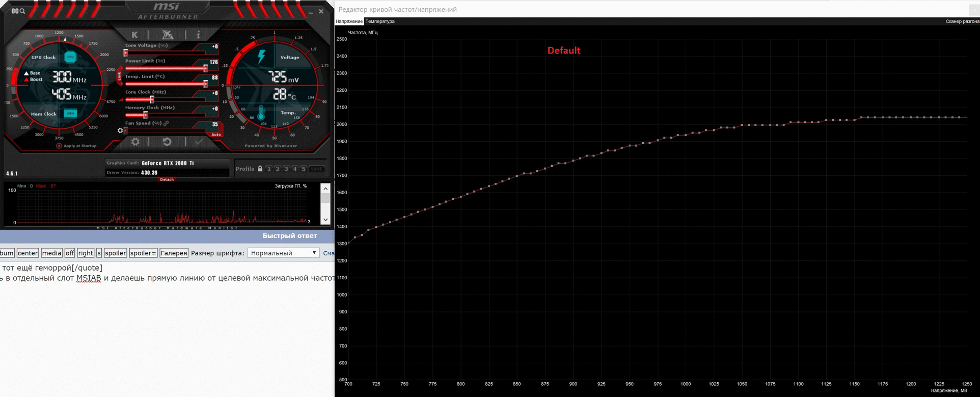Click the Kombustor K icon
Viewport: 980px width, 397px height.
click(134, 35)
